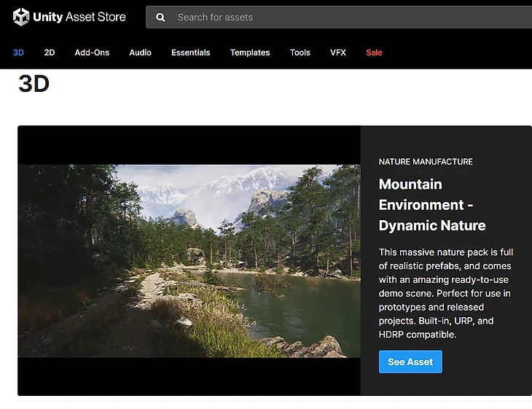Click the Unity cube logo icon
This screenshot has height=409, width=532.
(21, 17)
